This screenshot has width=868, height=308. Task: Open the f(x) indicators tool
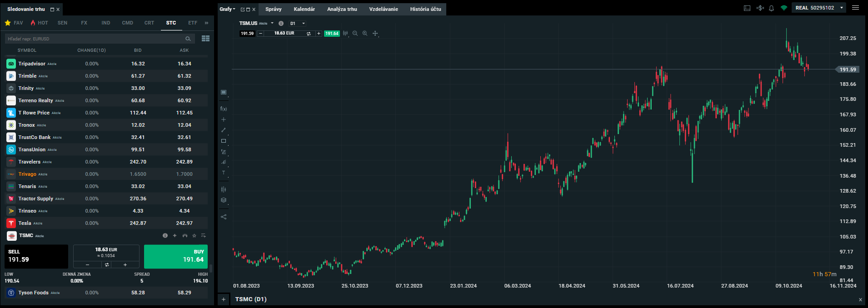[224, 109]
